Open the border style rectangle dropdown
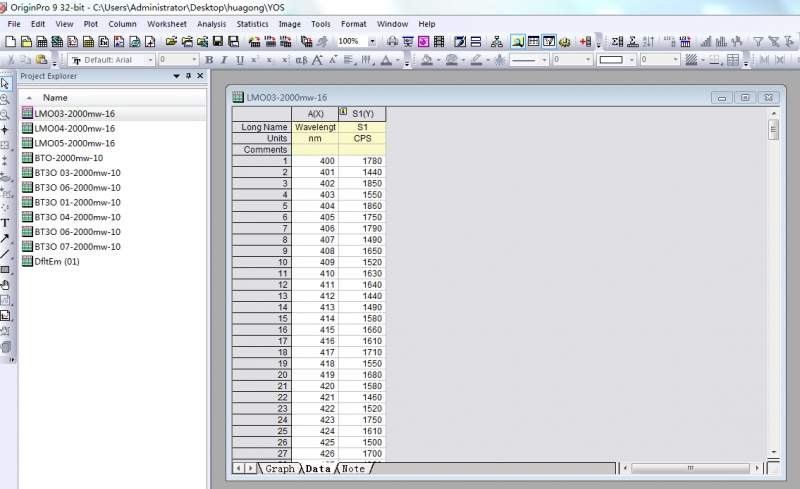This screenshot has height=489, width=800. pyautogui.click(x=632, y=60)
